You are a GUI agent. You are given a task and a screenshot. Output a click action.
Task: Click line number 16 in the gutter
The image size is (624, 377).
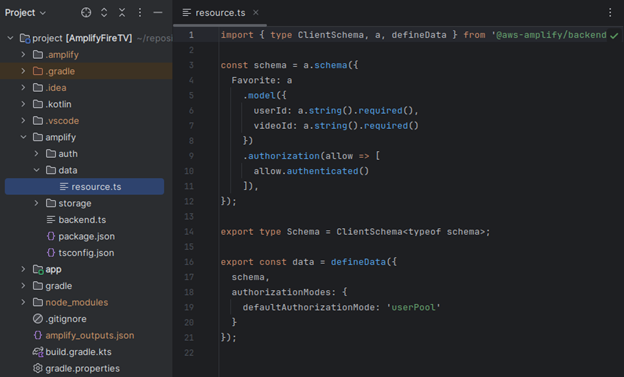(x=189, y=262)
